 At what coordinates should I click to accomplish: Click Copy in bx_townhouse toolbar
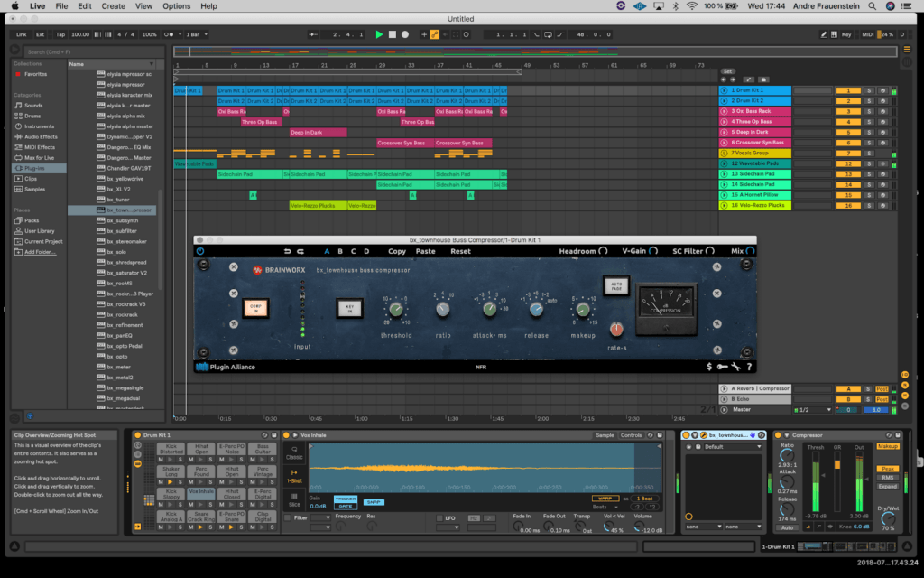pyautogui.click(x=397, y=251)
